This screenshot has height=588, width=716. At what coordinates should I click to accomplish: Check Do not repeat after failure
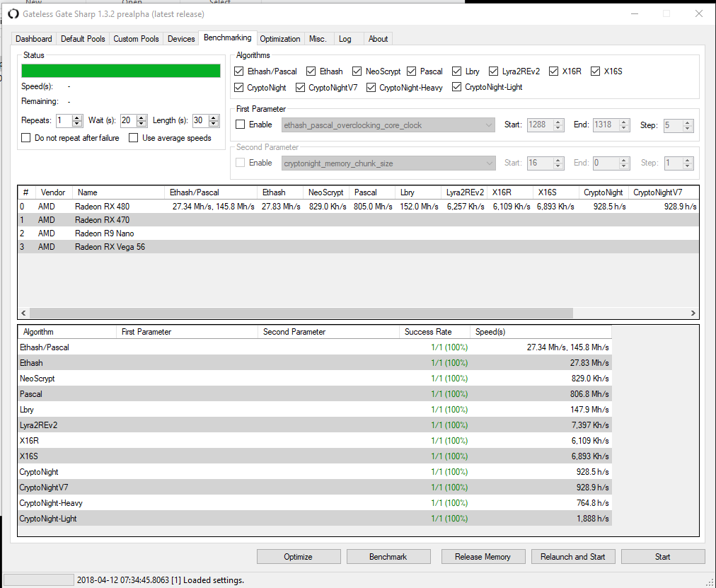(26, 138)
